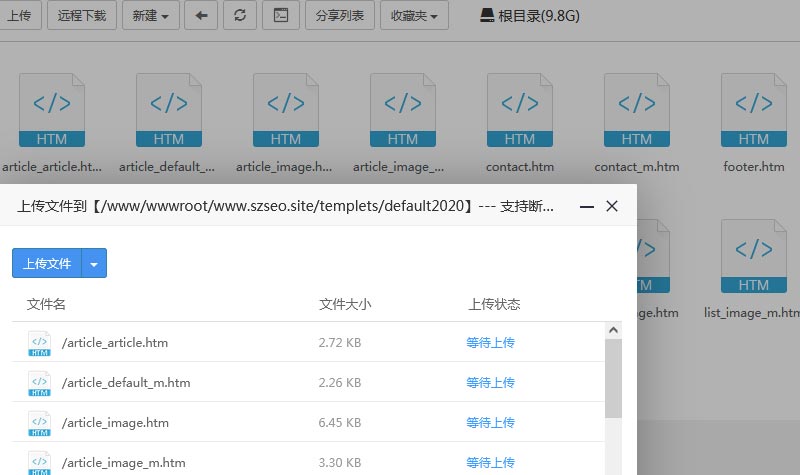Screen dimensions: 800x475
Task: Open 远程下载 remote download
Action: (82, 15)
